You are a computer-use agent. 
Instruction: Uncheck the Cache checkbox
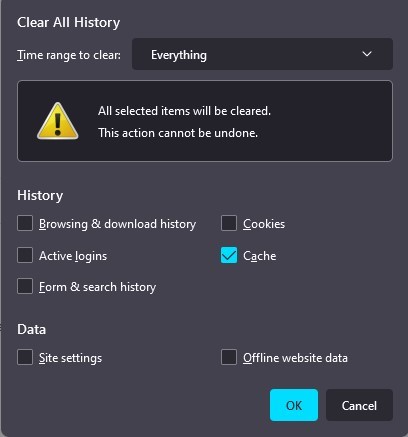229,255
